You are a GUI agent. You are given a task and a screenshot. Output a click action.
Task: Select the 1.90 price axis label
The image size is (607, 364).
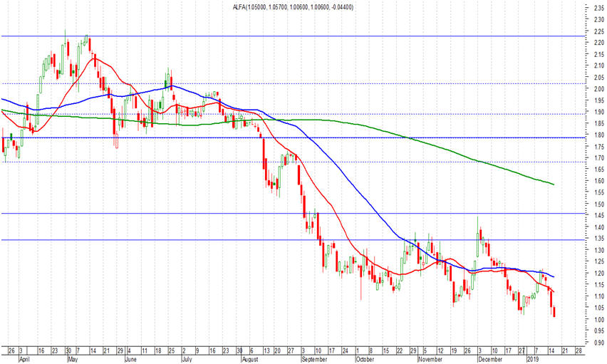pos(599,112)
